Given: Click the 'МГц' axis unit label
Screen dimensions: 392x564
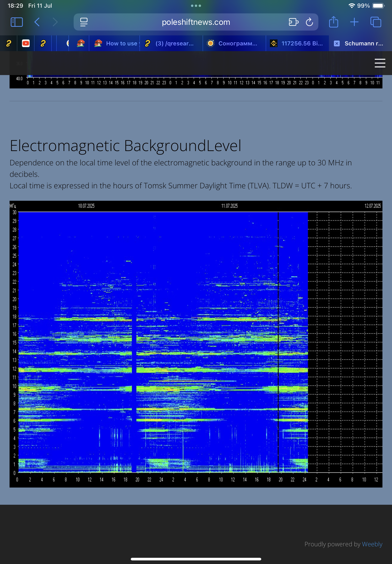Looking at the screenshot, I should pos(13,206).
